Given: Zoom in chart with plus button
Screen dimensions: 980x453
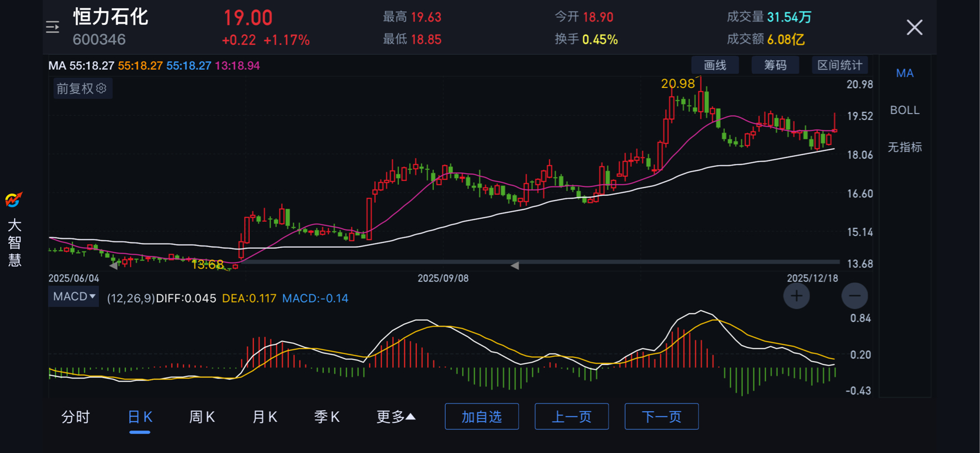Looking at the screenshot, I should click(796, 296).
